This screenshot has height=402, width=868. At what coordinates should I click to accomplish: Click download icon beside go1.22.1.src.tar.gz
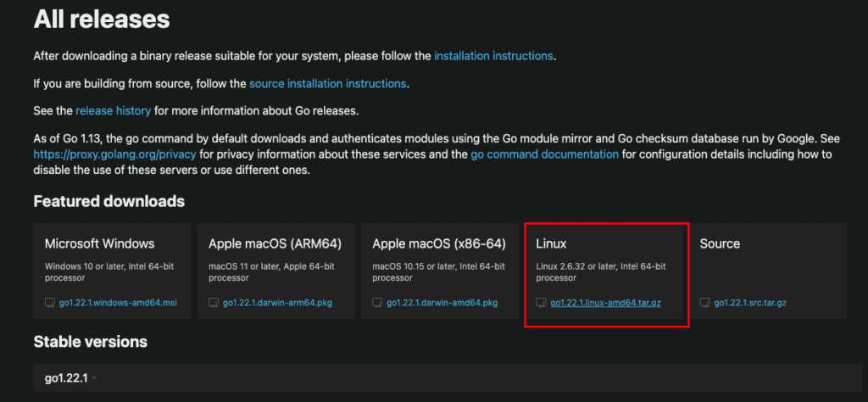705,303
